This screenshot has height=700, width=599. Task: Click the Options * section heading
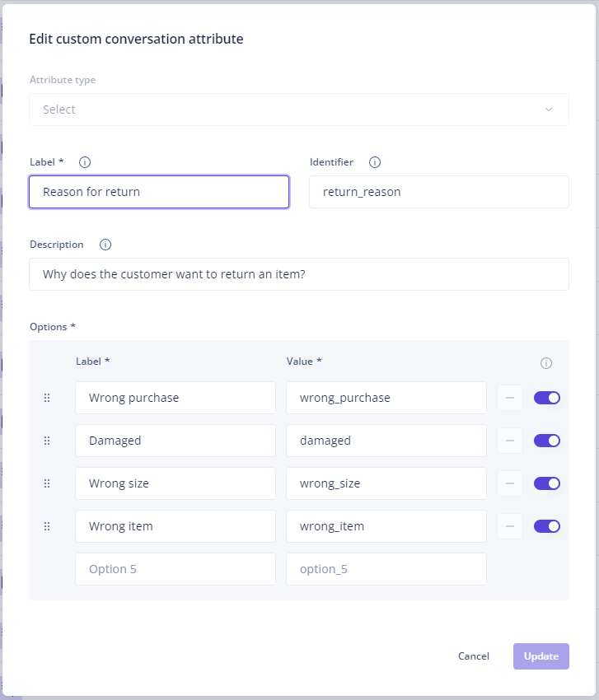point(53,327)
